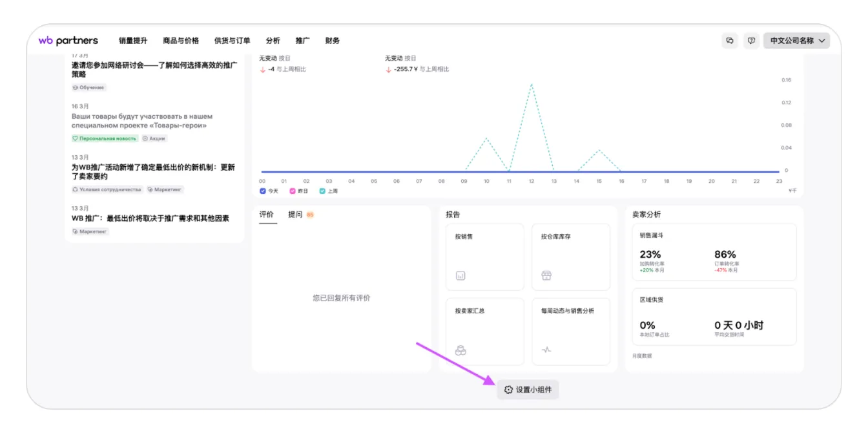Click the Маркетинг tag under the last news item
This screenshot has height=433, width=868.
[90, 231]
